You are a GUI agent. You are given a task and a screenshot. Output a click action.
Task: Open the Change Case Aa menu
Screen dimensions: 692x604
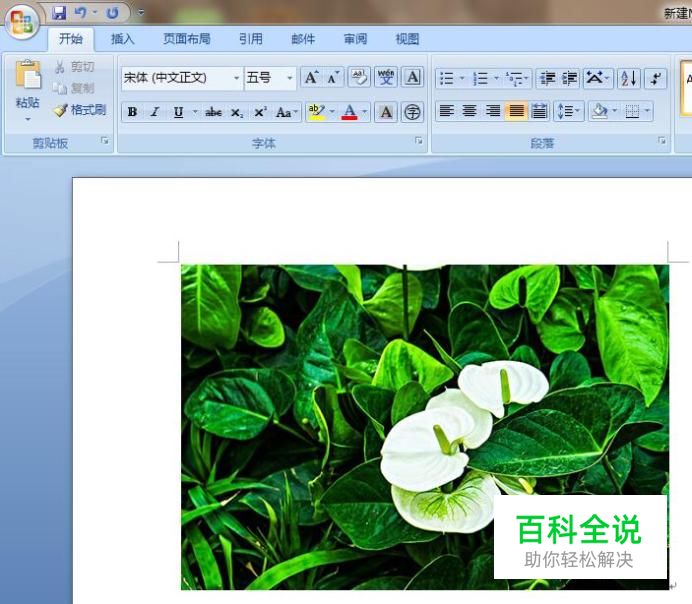(287, 112)
